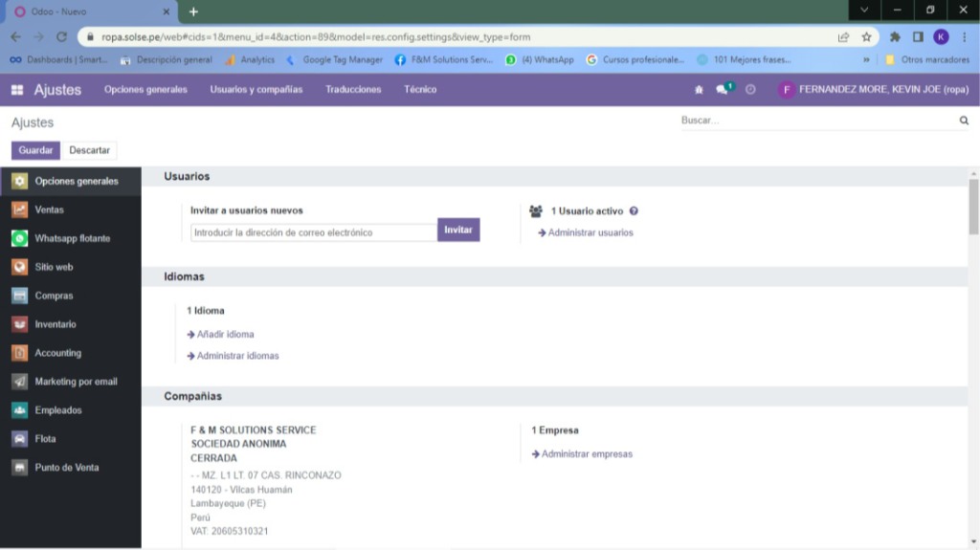Open Google Tag Manager bookmark
Viewport: 980px width, 550px height.
pos(334,60)
